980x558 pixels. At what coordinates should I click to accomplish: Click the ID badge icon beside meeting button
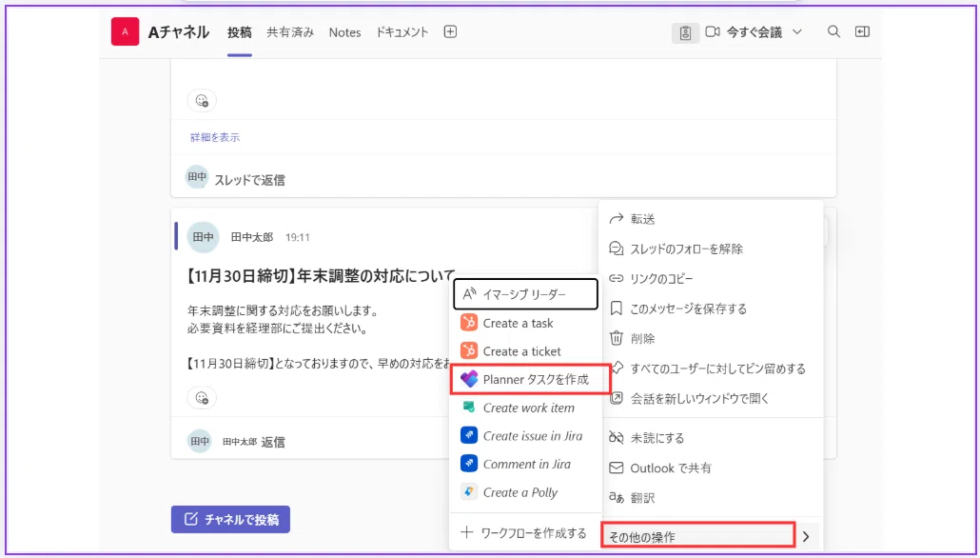[x=686, y=32]
